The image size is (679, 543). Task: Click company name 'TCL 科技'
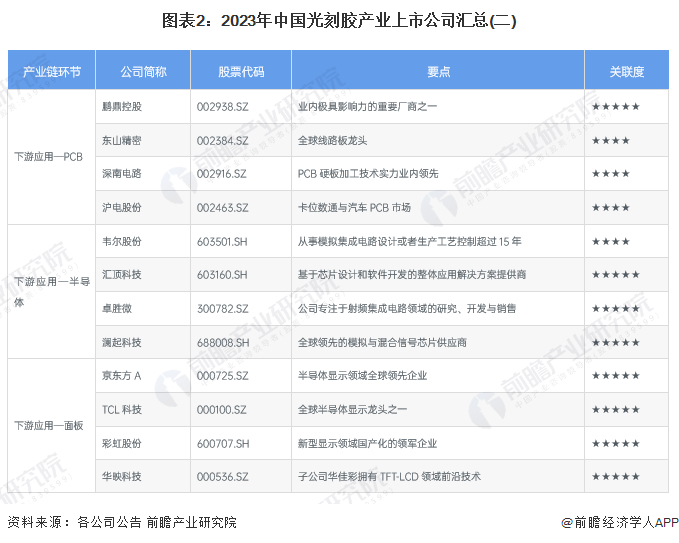tap(122, 409)
